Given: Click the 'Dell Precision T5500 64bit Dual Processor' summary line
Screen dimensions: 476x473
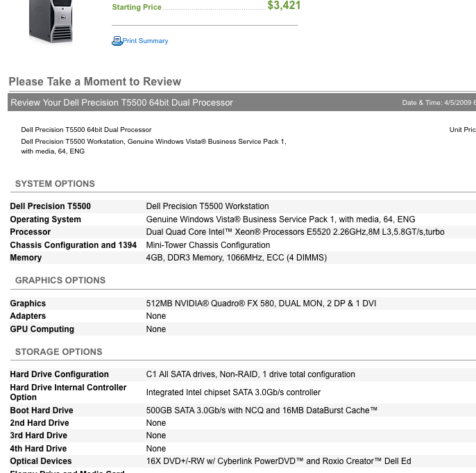Looking at the screenshot, I should point(86,130).
